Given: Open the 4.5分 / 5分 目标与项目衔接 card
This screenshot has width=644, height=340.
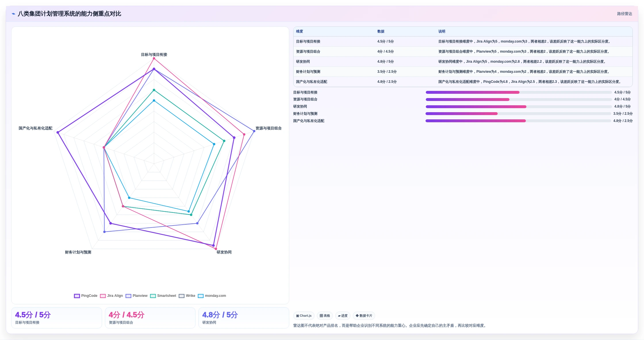Looking at the screenshot, I should [57, 318].
